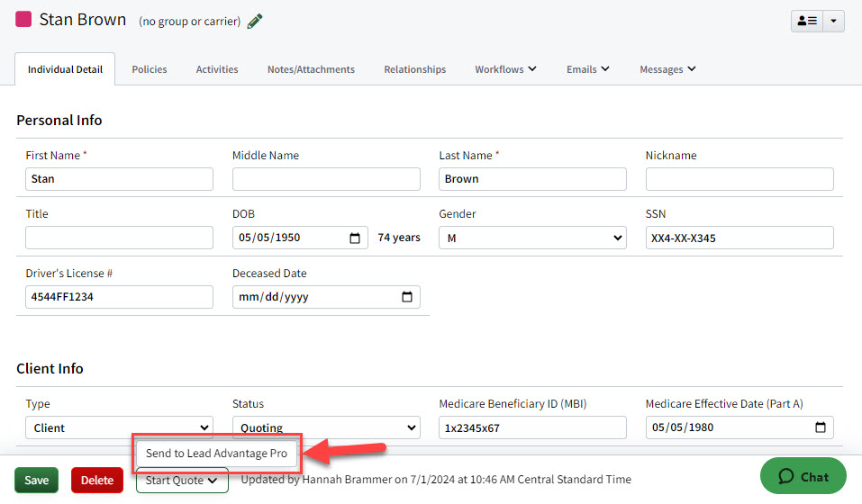Image resolution: width=862 pixels, height=504 pixels.
Task: Click the First Name field
Action: (119, 179)
